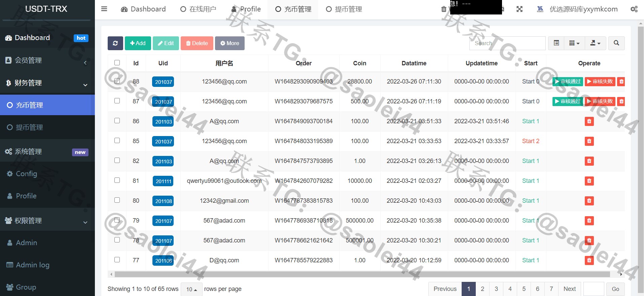This screenshot has height=296, width=644.
Task: Click the Uid badge 201111
Action: (x=164, y=181)
